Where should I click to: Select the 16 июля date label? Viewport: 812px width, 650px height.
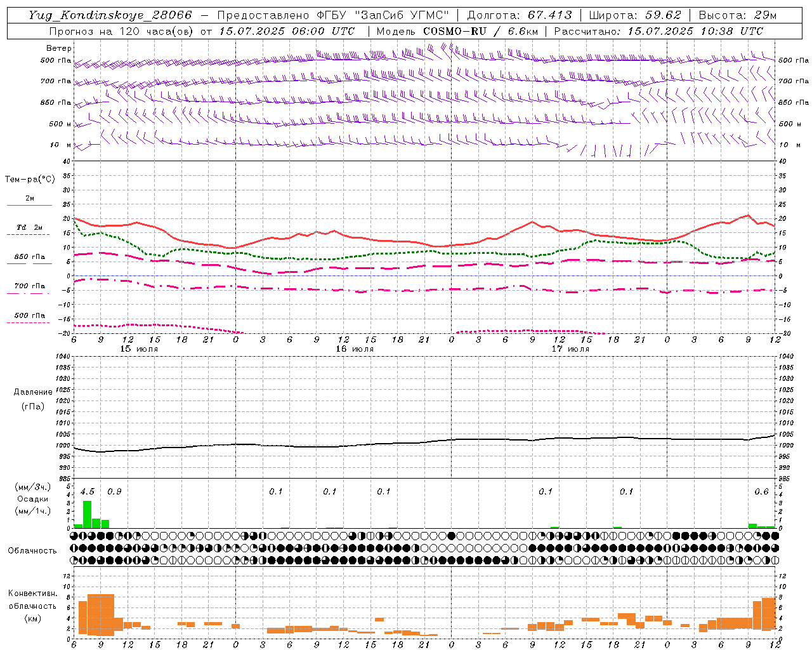tap(355, 349)
